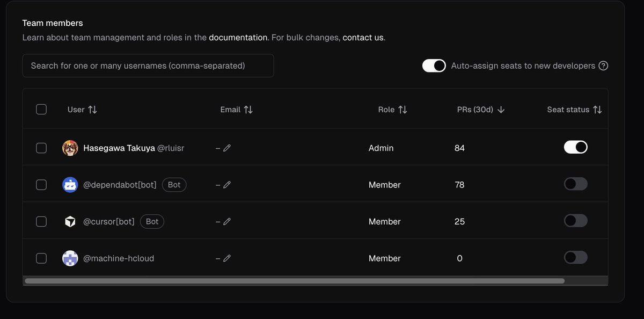This screenshot has height=319, width=644.
Task: Edit email pencil icon for Hasegawa Takuya
Action: click(227, 148)
